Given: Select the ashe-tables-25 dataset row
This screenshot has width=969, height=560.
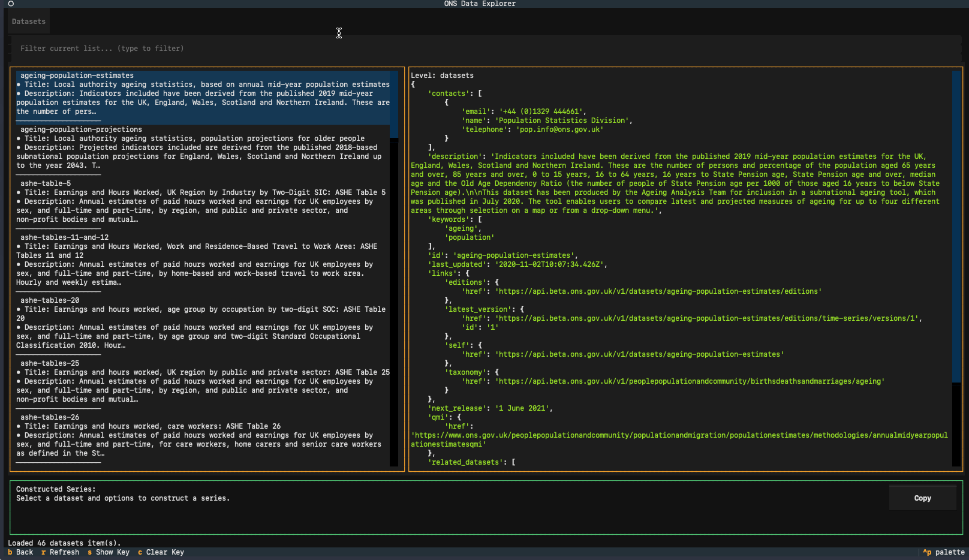Looking at the screenshot, I should tap(203, 386).
